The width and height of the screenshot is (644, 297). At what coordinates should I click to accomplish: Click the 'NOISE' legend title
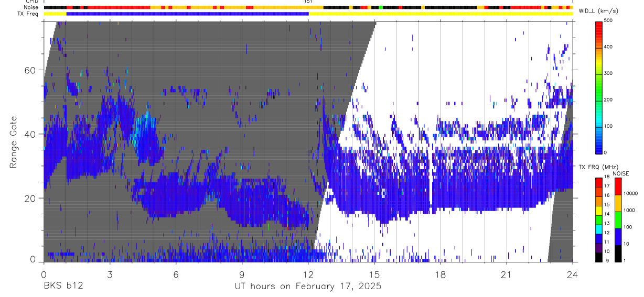coord(621,173)
